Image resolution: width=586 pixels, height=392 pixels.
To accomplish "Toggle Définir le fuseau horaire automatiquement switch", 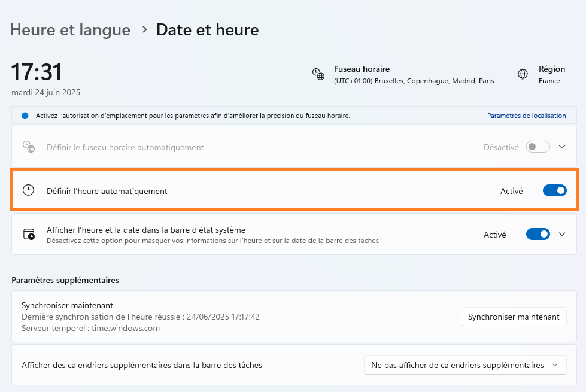I will coord(538,147).
